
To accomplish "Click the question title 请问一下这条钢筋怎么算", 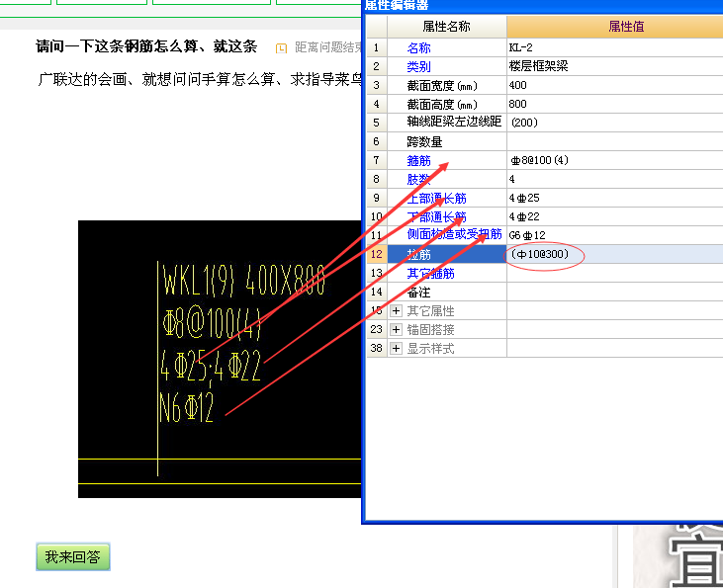I will [x=146, y=46].
